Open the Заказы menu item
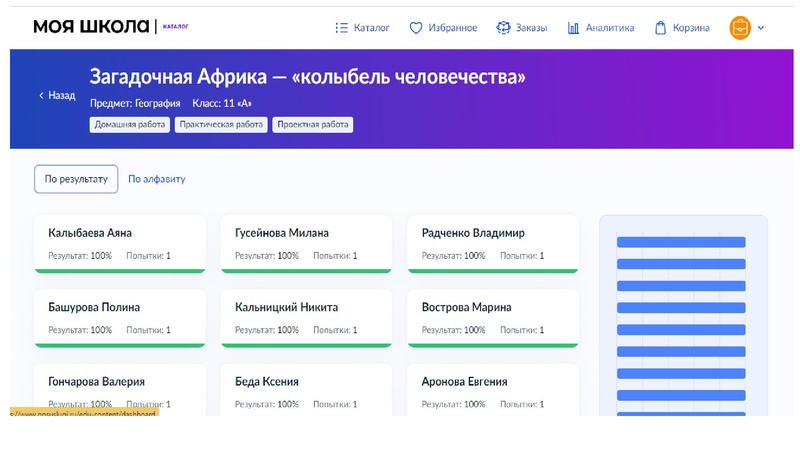800x450 pixels. (531, 28)
